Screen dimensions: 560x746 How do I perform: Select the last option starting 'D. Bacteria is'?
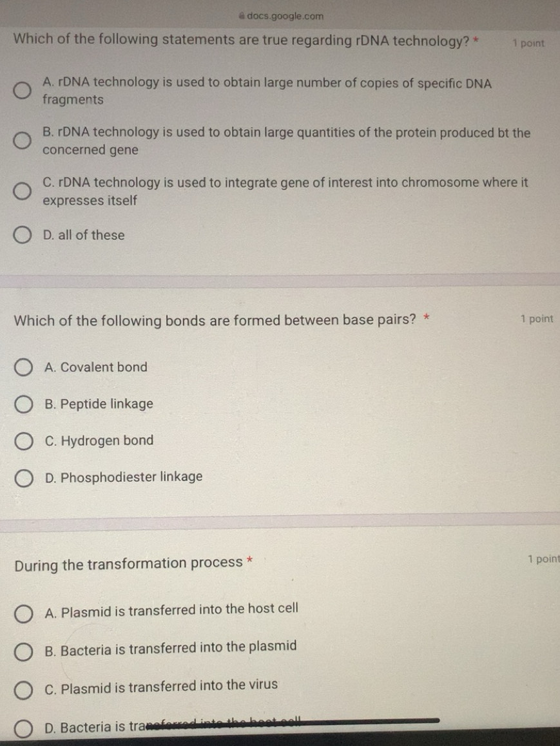coord(24,729)
